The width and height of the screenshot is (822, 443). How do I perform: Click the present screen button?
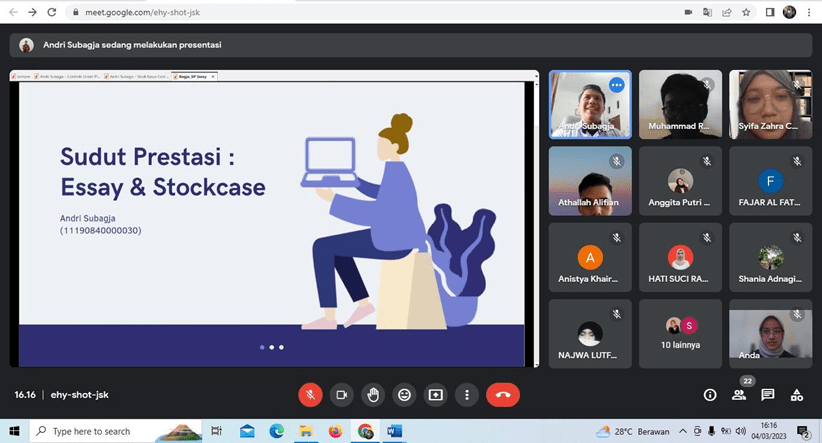pos(435,395)
